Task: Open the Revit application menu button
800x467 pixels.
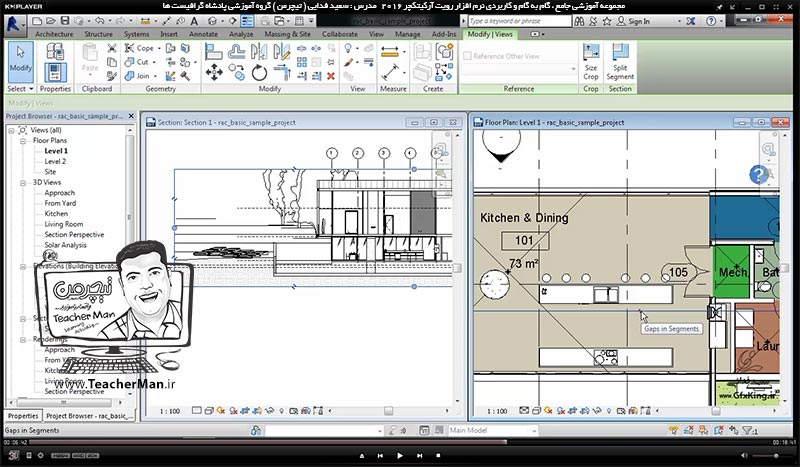Action: (x=15, y=23)
